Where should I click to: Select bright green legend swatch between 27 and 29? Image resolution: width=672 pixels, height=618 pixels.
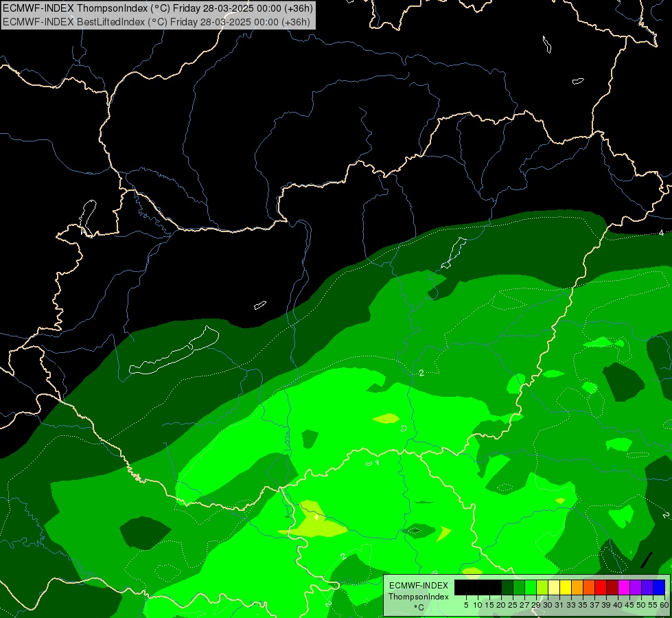pos(530,587)
